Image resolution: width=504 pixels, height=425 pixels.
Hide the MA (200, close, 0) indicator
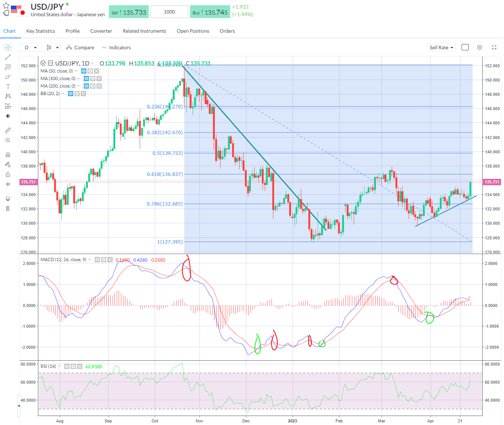pyautogui.click(x=86, y=86)
